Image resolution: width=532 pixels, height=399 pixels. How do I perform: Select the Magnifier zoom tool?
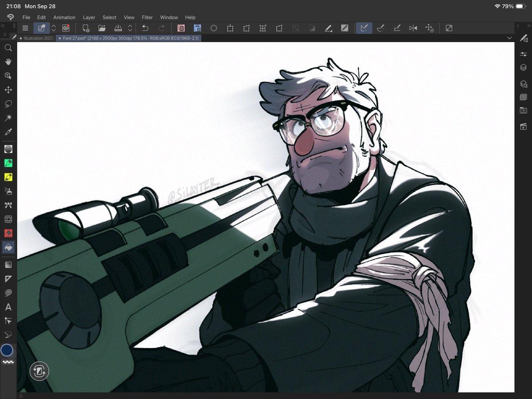click(8, 47)
